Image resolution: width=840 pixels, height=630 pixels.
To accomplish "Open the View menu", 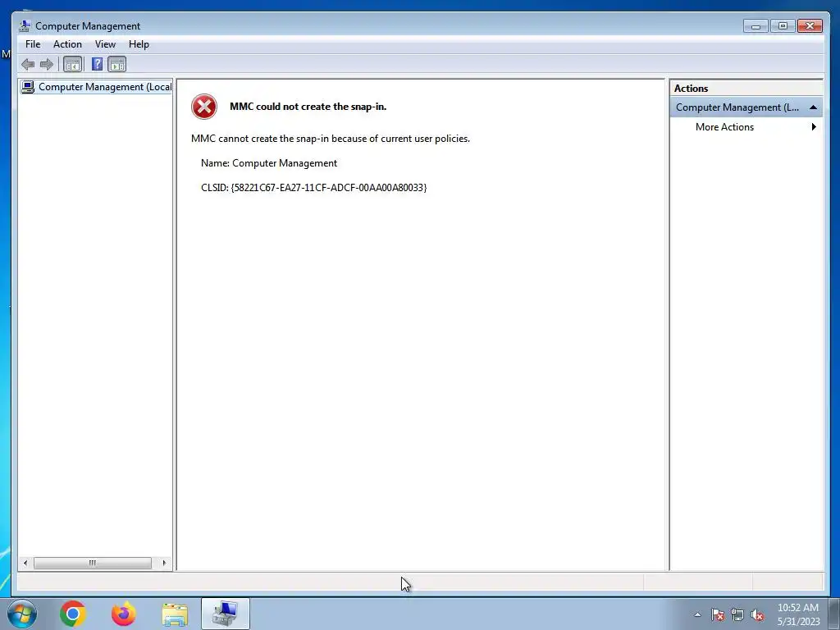I will (x=105, y=44).
